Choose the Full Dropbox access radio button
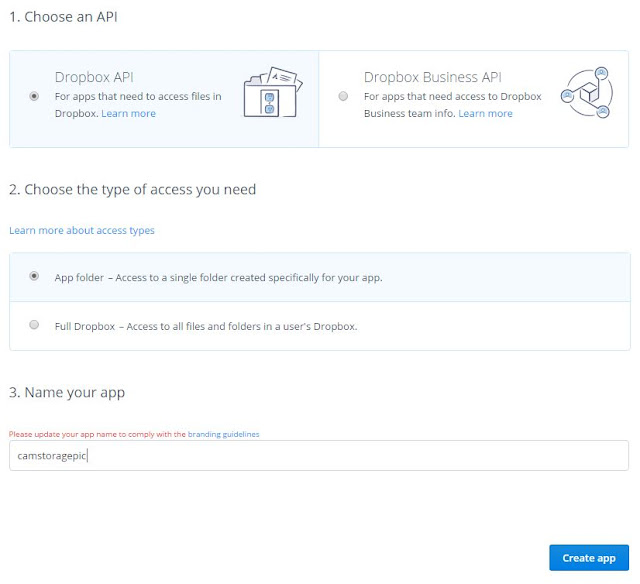The image size is (640, 584). [34, 325]
